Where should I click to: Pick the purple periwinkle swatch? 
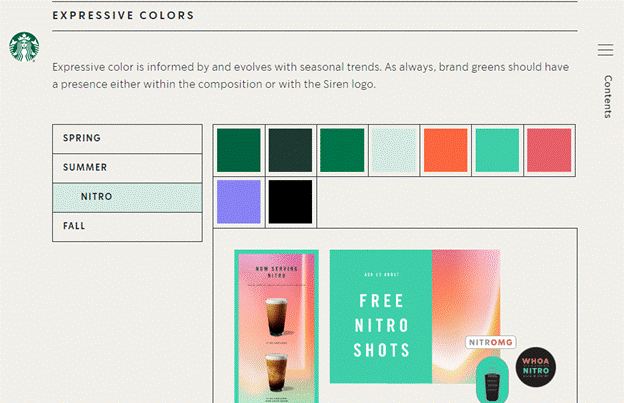coord(238,202)
